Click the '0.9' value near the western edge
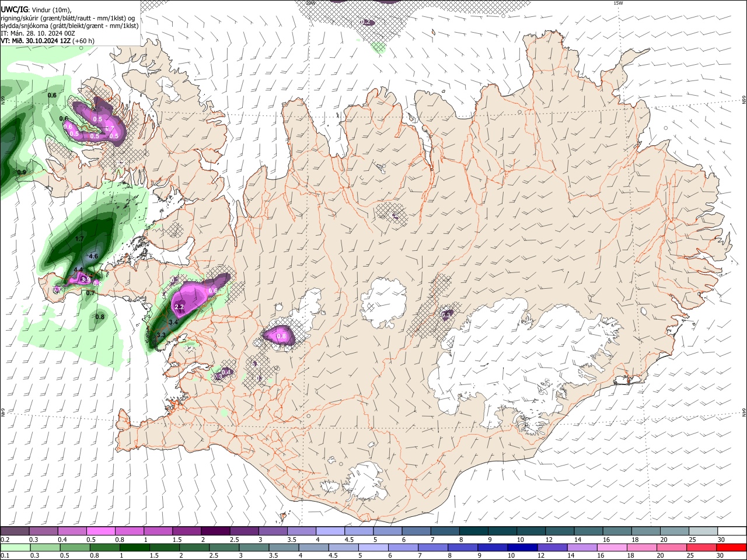The image size is (747, 560). (x=22, y=172)
